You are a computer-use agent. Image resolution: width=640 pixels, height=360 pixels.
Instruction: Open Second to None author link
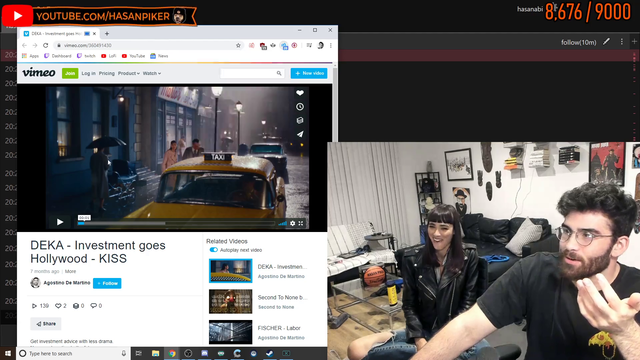pyautogui.click(x=276, y=307)
